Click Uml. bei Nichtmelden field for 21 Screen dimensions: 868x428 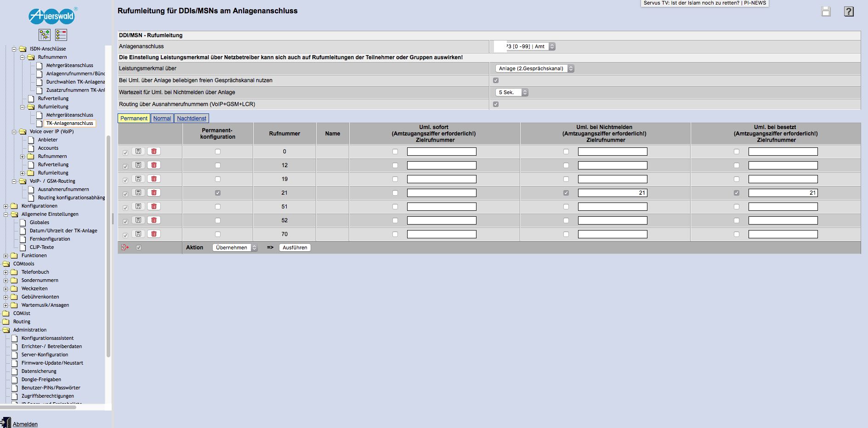613,193
